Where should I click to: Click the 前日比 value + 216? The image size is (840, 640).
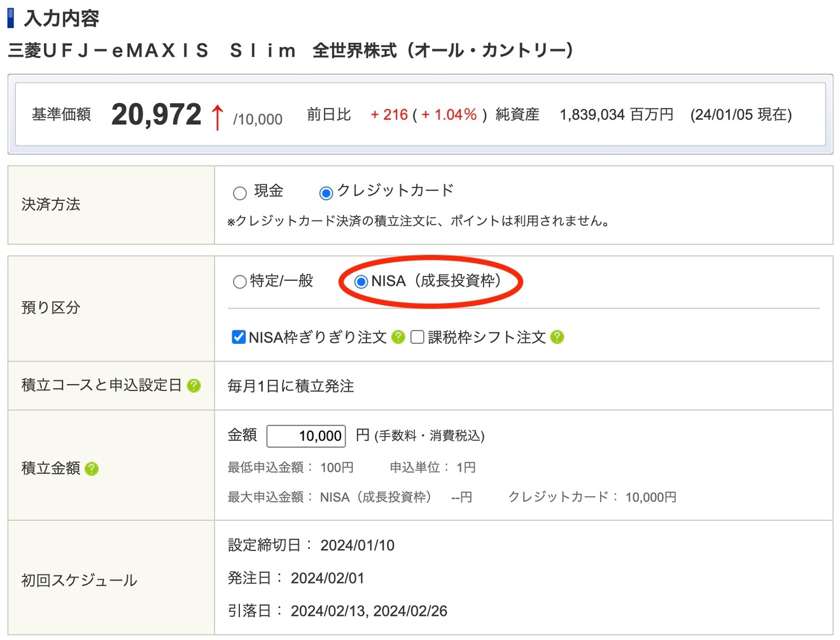(389, 115)
